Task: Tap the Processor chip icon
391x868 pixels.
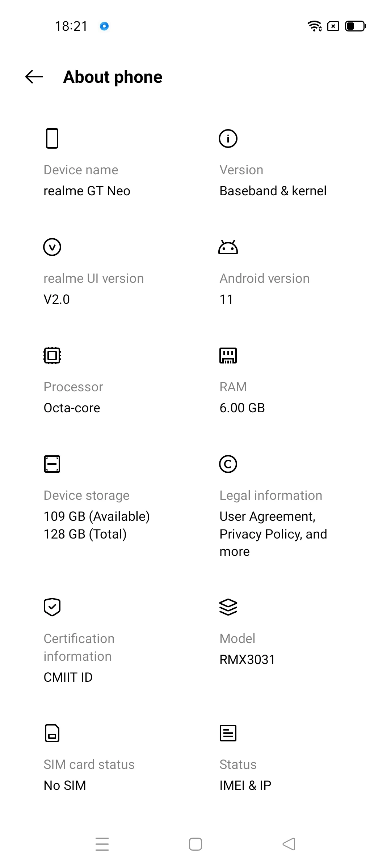Action: (52, 356)
